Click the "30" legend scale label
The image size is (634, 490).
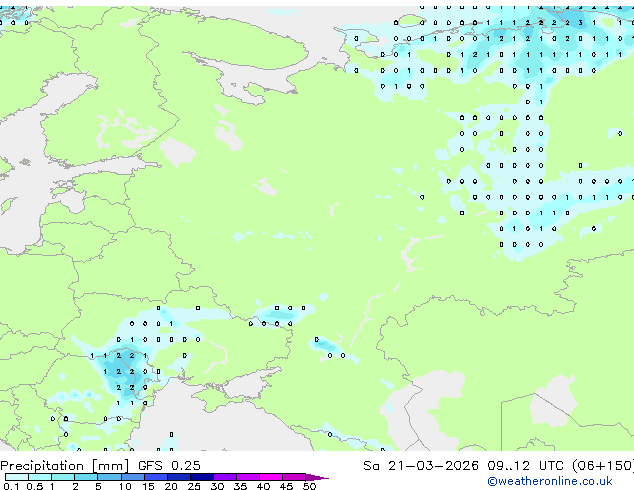point(217,486)
